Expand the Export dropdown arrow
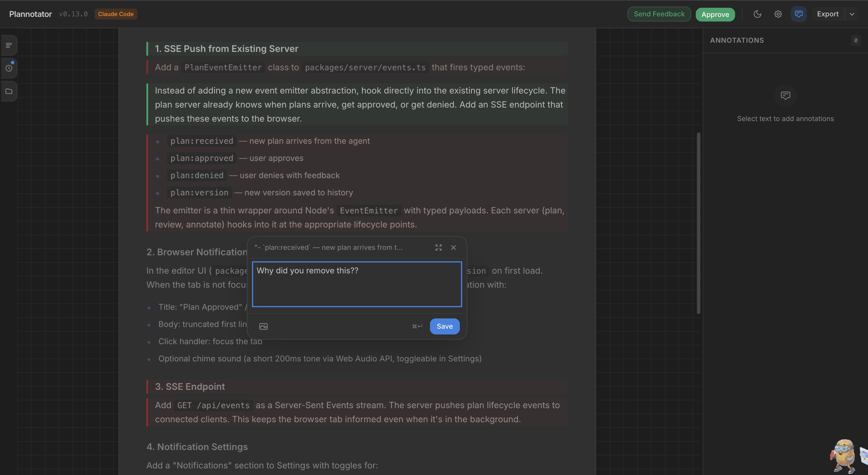Screen dimensions: 868x475 pyautogui.click(x=852, y=14)
